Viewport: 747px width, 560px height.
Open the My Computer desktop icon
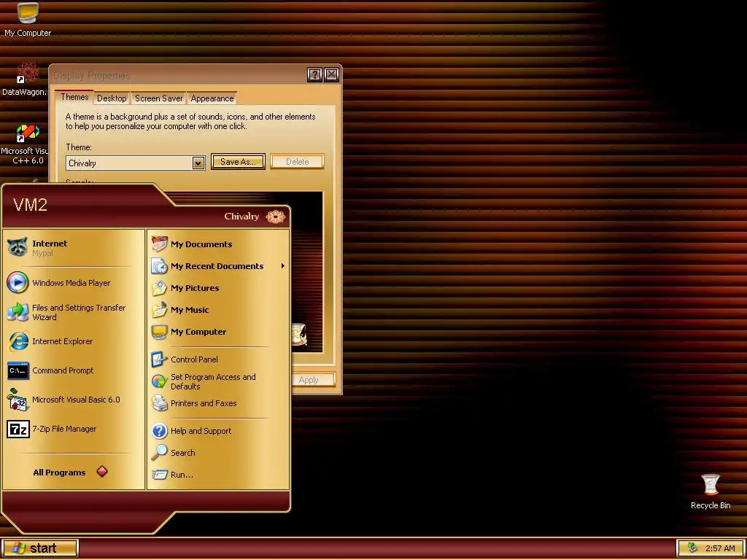coord(28,14)
